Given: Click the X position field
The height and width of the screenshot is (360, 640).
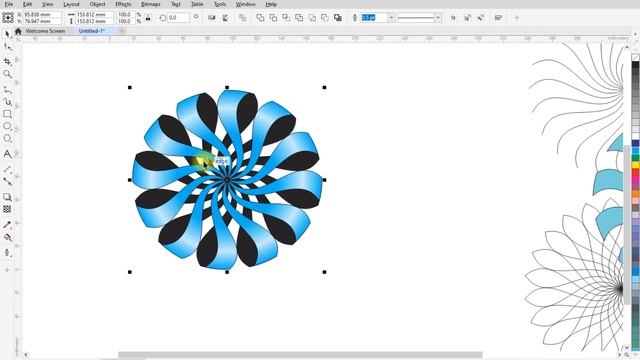Looking at the screenshot, I should tap(42, 14).
